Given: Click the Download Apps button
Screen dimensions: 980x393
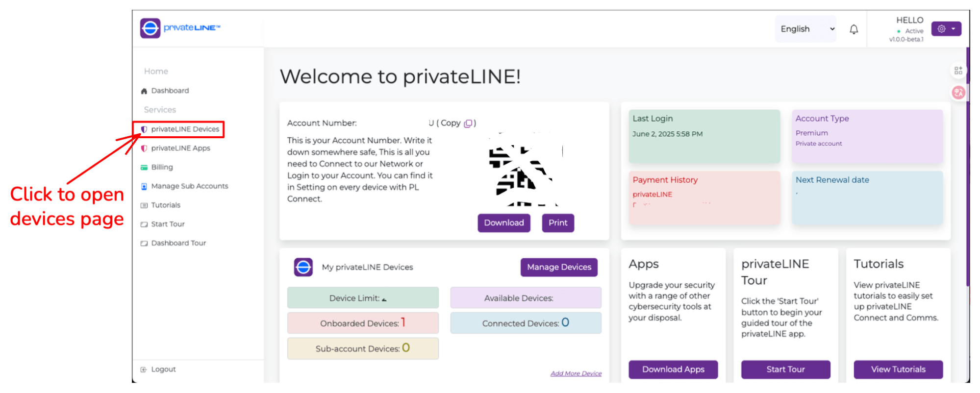Looking at the screenshot, I should [x=673, y=369].
